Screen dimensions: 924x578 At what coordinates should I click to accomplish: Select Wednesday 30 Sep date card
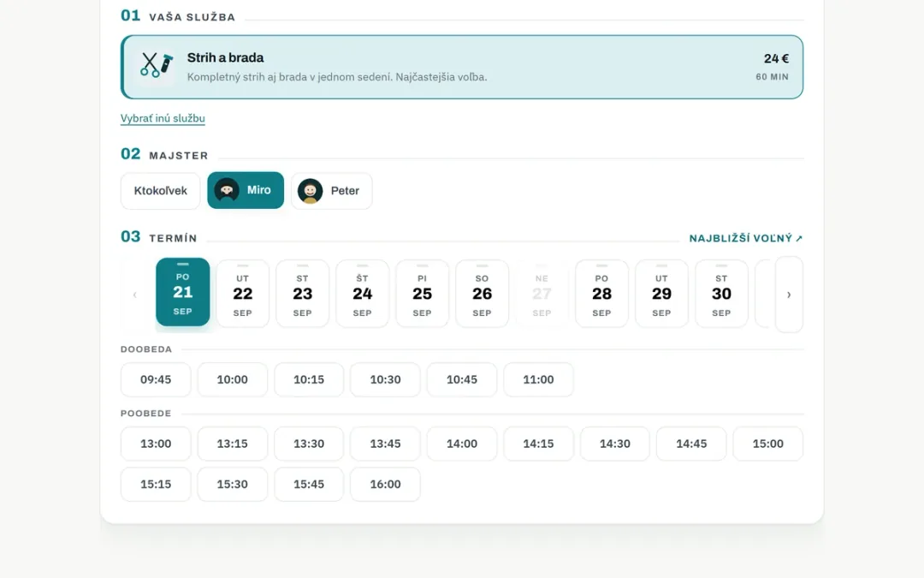tap(721, 294)
